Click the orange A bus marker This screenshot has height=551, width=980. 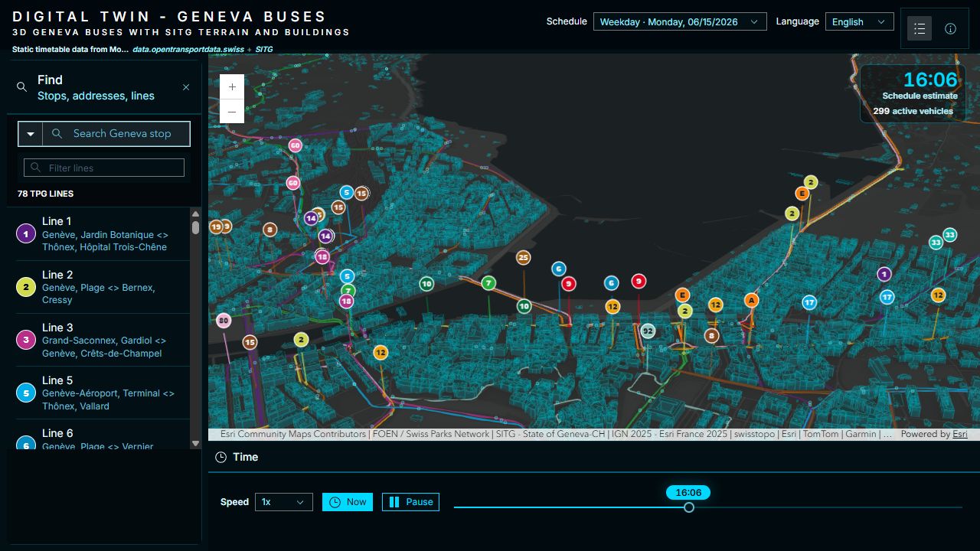coord(752,301)
